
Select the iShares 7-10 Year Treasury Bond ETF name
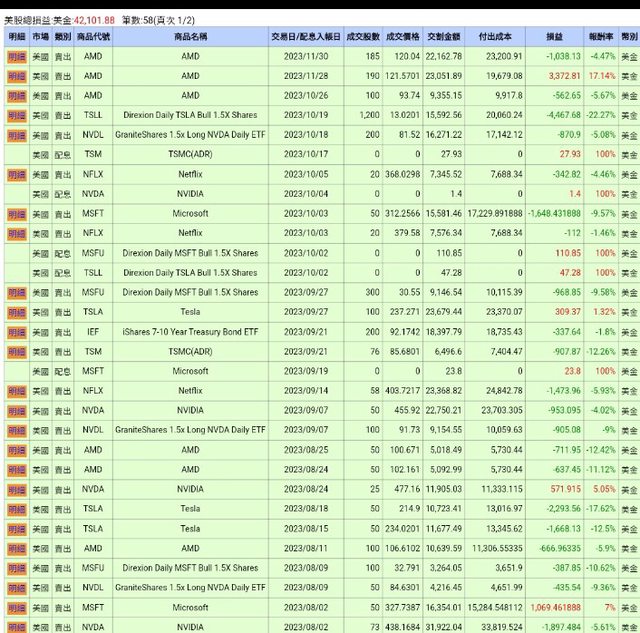coord(190,331)
